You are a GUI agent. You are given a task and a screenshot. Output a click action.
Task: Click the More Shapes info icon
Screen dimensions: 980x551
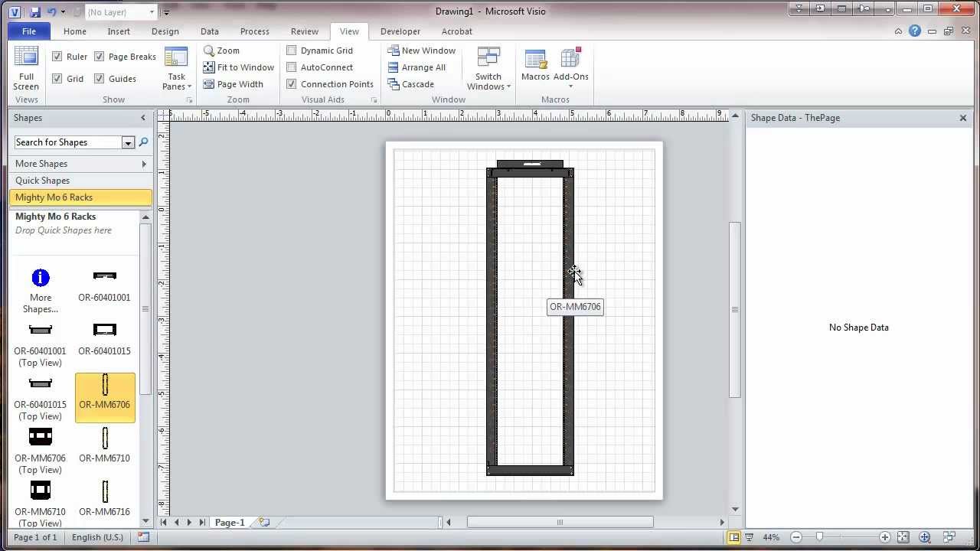(x=41, y=277)
